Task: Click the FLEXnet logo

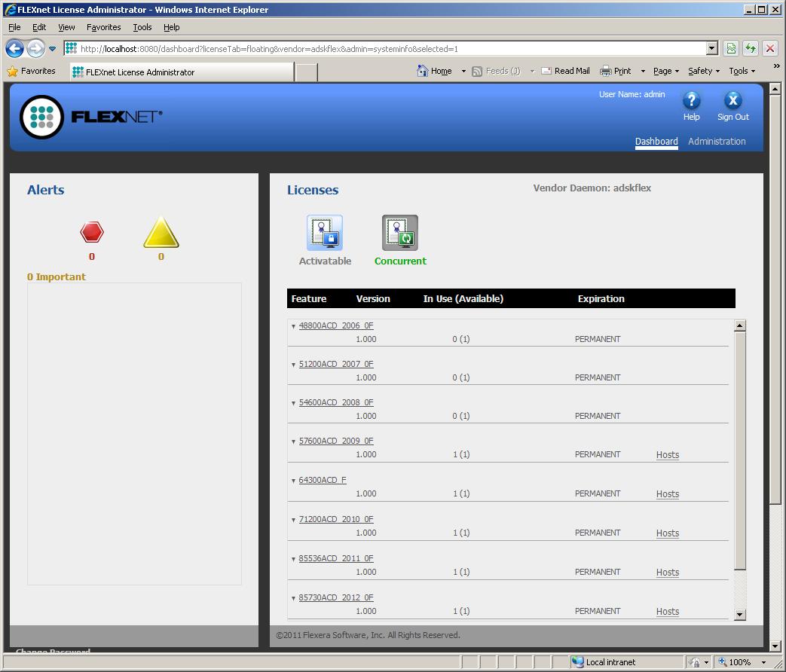Action: (x=90, y=117)
